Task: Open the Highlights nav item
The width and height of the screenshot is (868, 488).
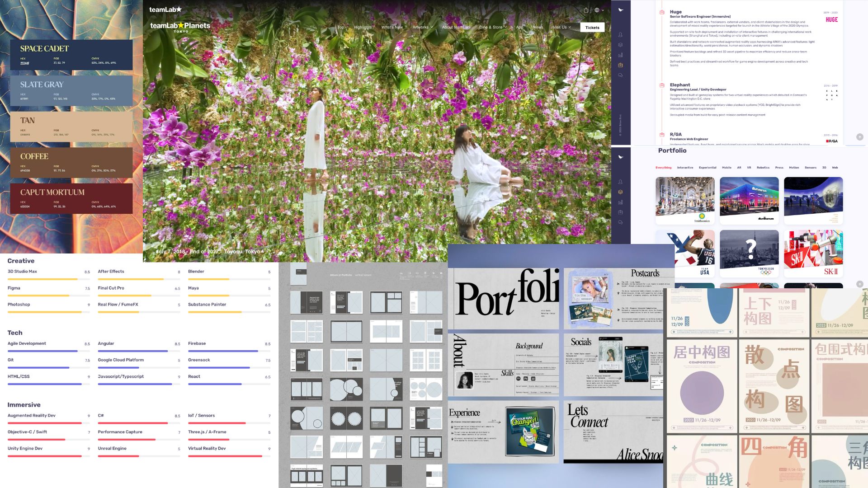Action: click(363, 27)
